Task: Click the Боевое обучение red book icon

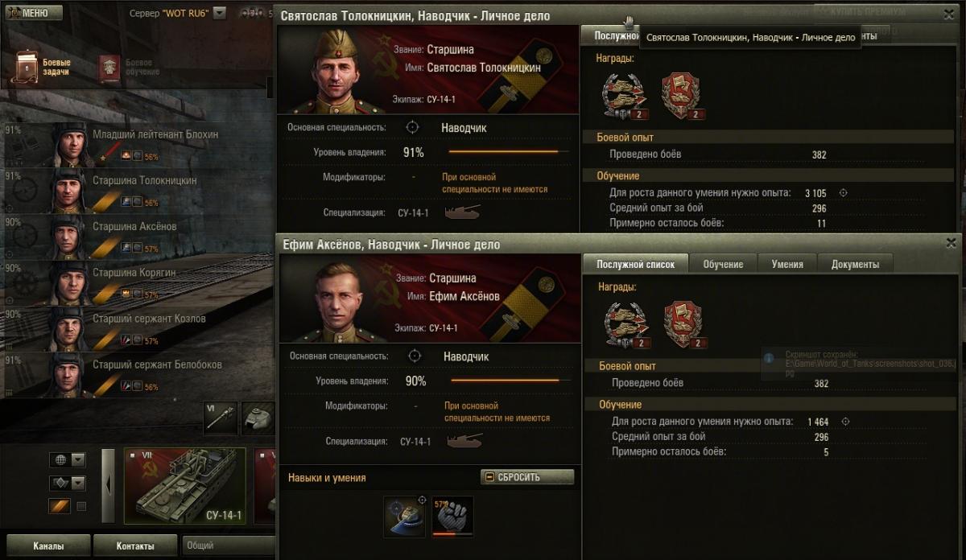Action: pos(108,69)
